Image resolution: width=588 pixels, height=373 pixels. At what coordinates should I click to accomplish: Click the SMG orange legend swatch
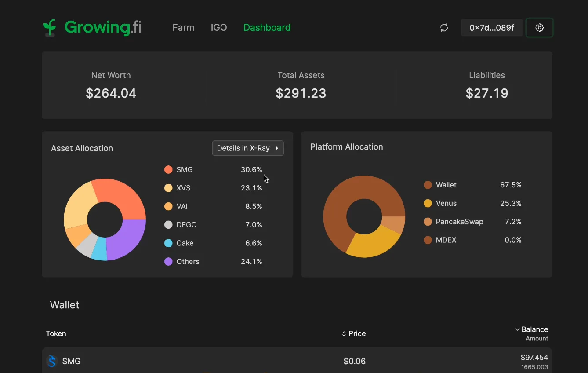point(168,170)
